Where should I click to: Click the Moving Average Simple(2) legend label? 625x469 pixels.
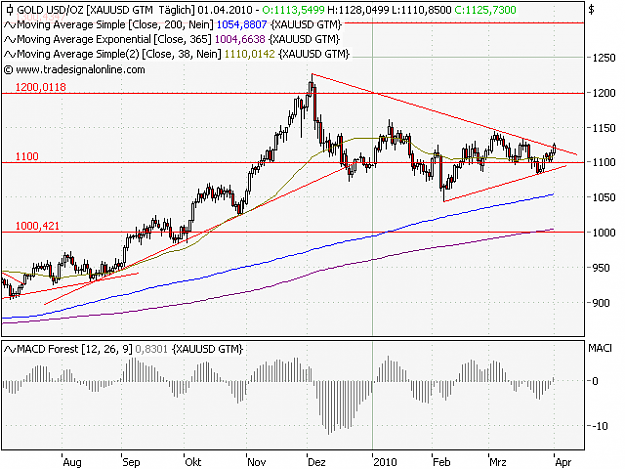(119, 54)
